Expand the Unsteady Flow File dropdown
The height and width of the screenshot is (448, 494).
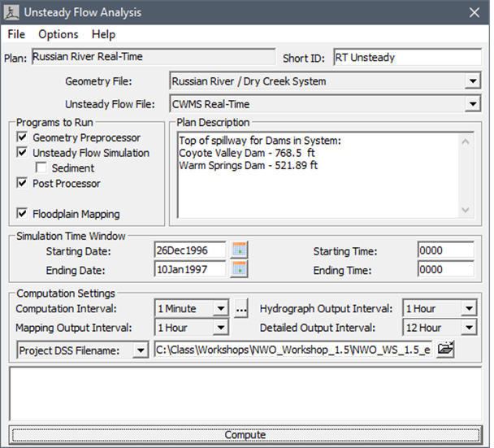pyautogui.click(x=473, y=104)
